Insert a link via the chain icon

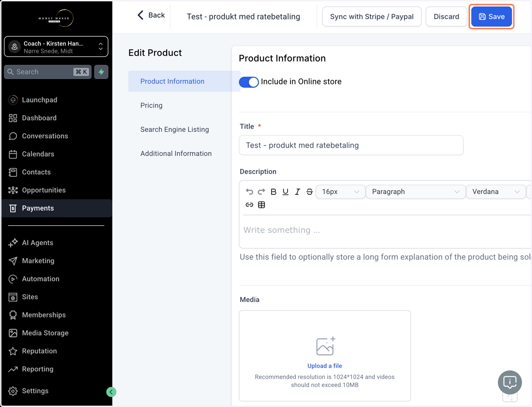pyautogui.click(x=250, y=205)
